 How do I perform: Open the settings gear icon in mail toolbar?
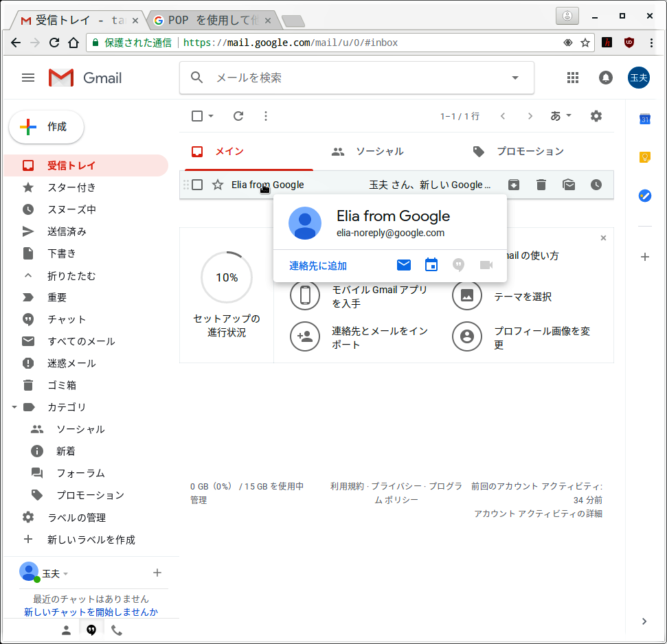pyautogui.click(x=596, y=116)
